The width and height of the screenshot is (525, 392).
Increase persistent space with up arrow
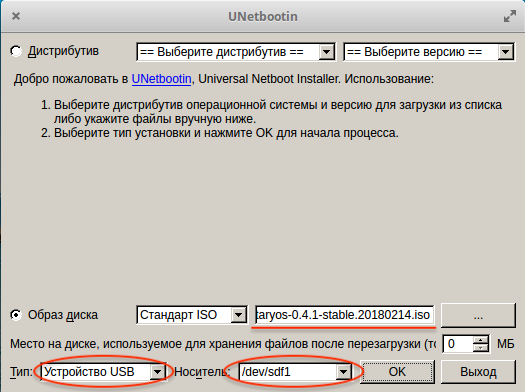tap(481, 340)
